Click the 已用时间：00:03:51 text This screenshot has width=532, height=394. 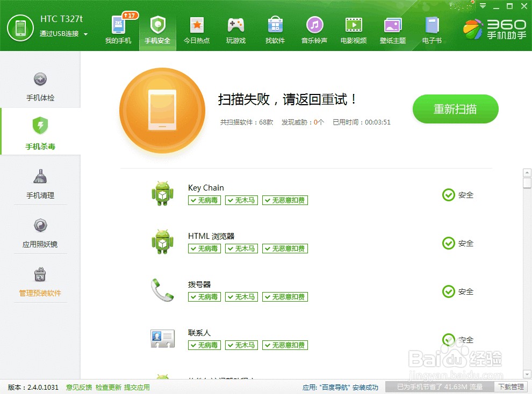(362, 122)
